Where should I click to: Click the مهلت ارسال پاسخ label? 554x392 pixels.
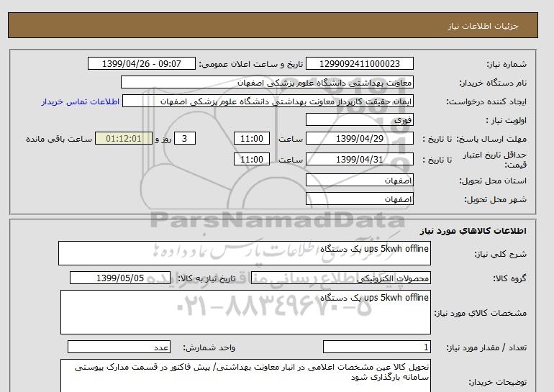(x=491, y=139)
